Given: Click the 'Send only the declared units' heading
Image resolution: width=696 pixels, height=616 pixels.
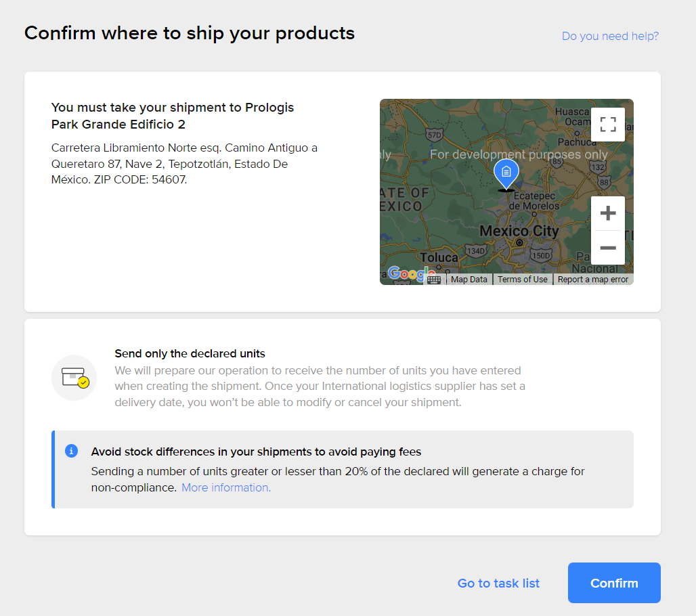Looking at the screenshot, I should (190, 353).
